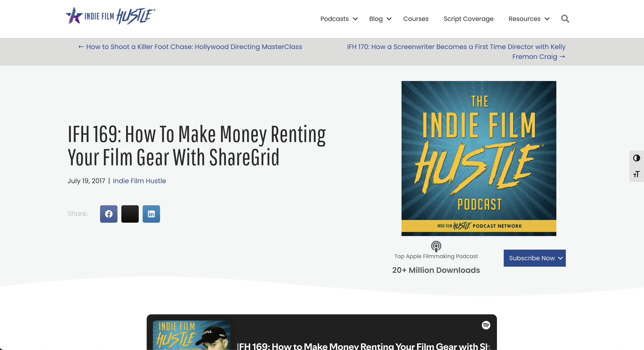Go home via the Indie Film Hustle logo

110,16
